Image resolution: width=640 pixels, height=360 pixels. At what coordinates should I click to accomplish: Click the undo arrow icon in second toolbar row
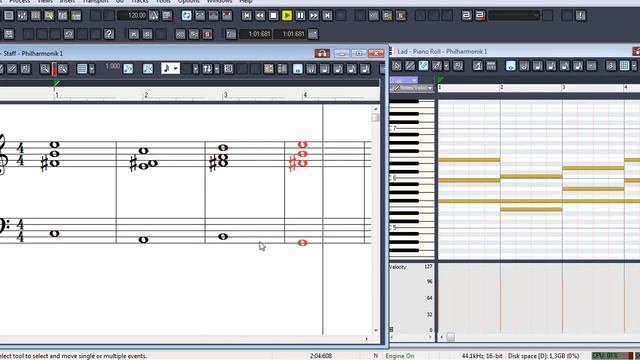pyautogui.click(x=69, y=34)
